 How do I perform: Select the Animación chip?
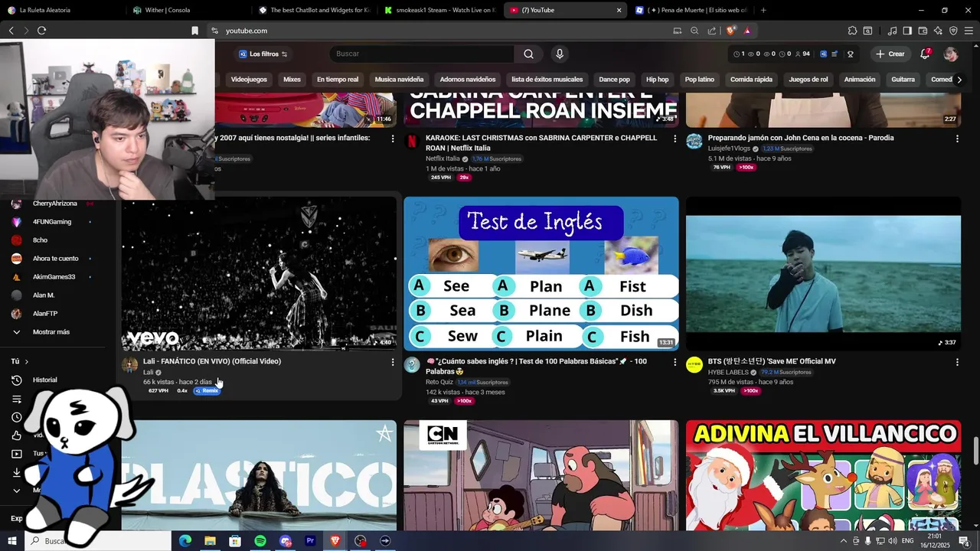tap(860, 80)
